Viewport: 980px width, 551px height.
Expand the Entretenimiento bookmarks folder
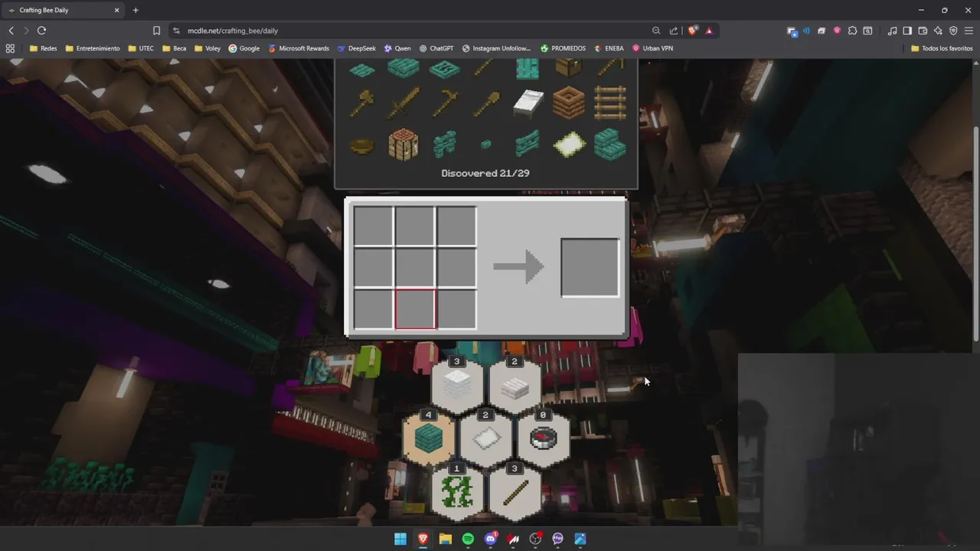point(93,48)
